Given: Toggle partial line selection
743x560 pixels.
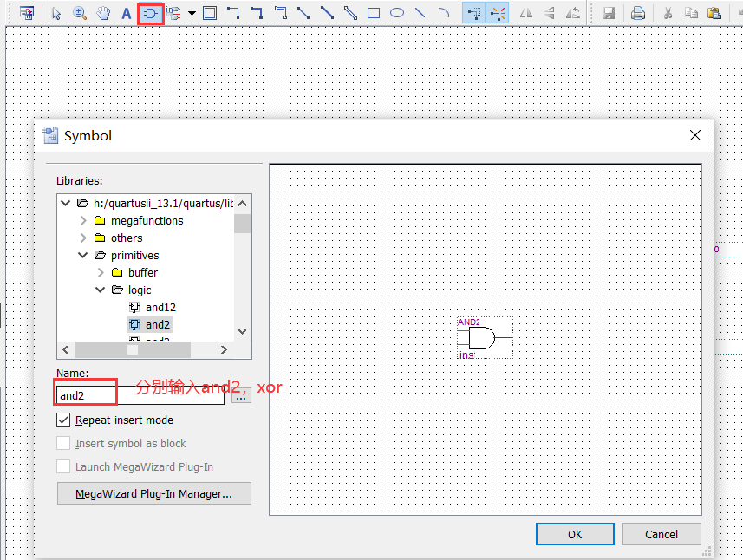Looking at the screenshot, I should (x=474, y=13).
